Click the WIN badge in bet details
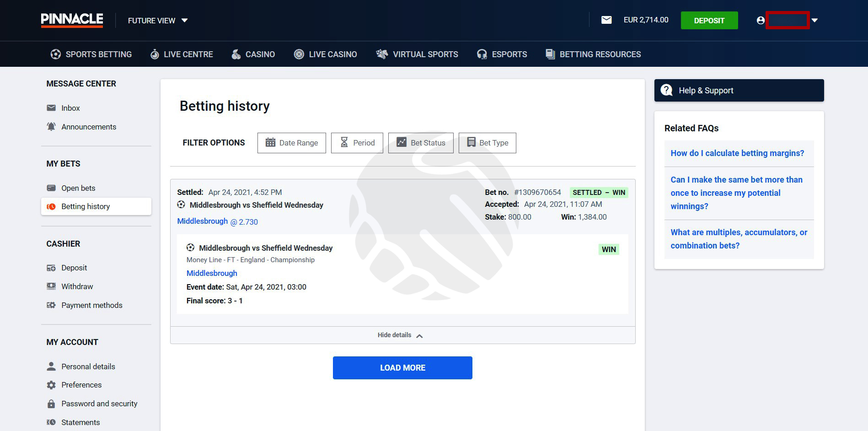The height and width of the screenshot is (431, 868). click(x=609, y=249)
